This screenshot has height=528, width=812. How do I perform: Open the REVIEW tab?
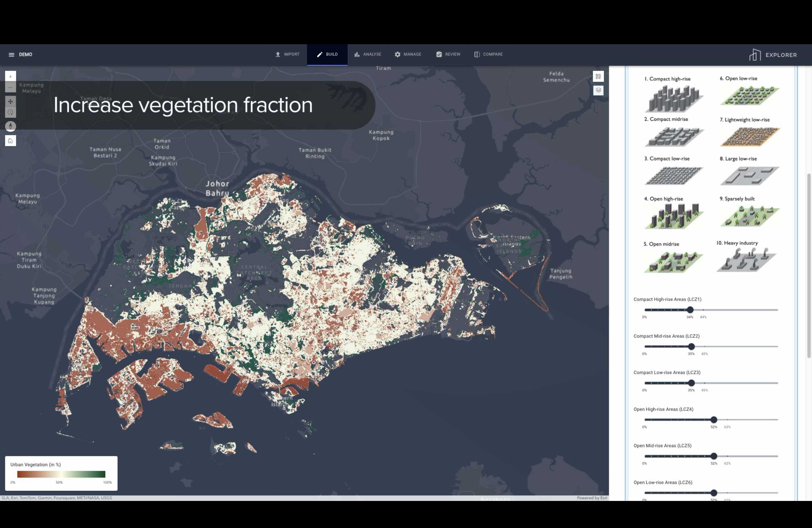(448, 54)
